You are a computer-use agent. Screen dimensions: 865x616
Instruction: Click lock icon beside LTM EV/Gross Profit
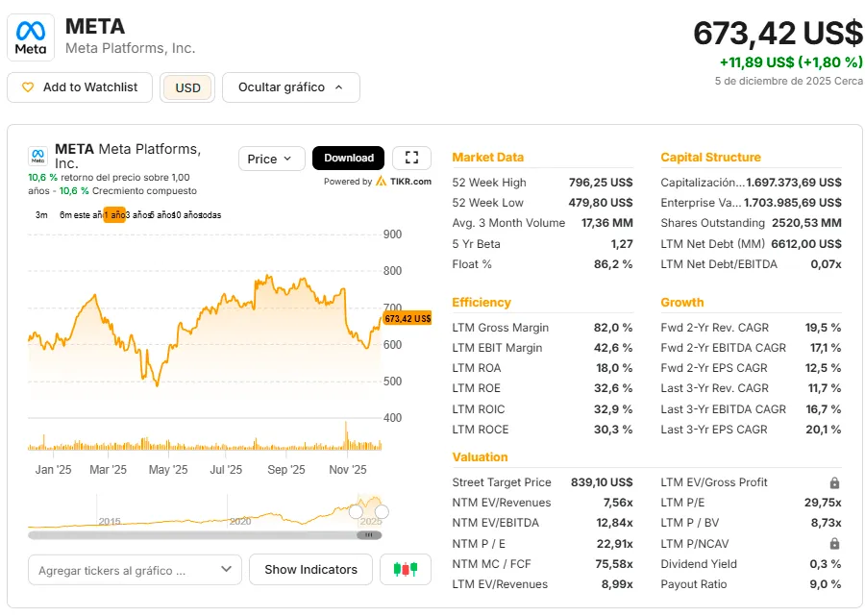click(x=834, y=482)
